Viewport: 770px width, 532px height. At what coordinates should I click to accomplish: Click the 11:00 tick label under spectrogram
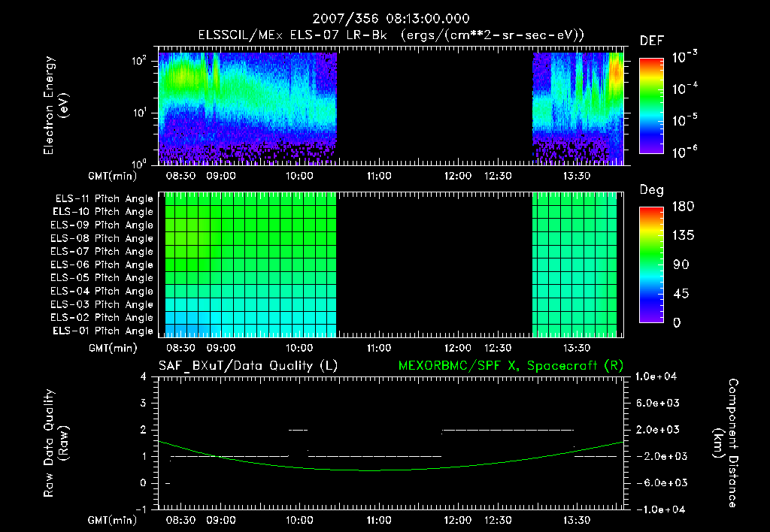click(379, 176)
